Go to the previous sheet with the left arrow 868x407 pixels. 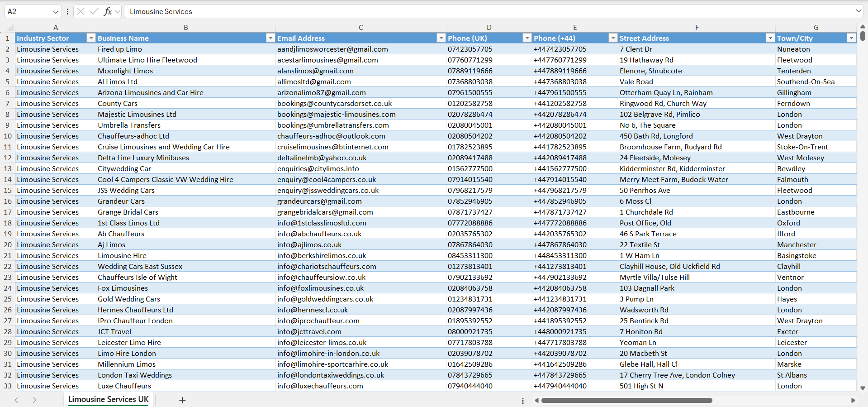tap(16, 400)
